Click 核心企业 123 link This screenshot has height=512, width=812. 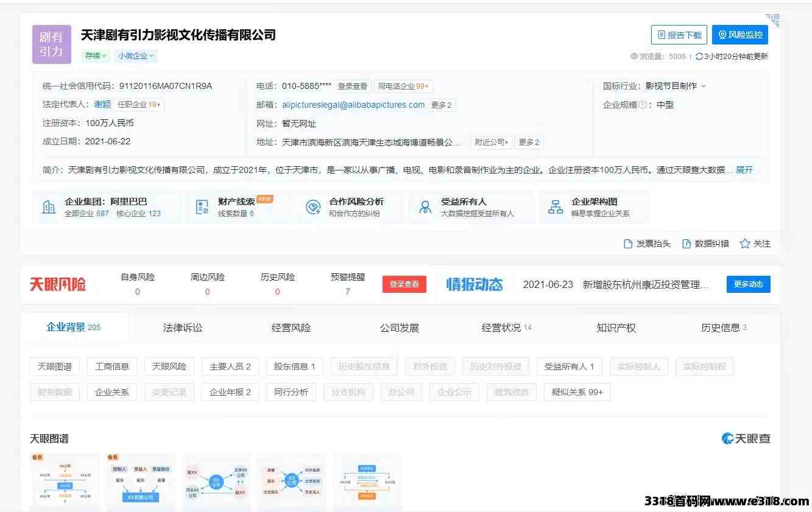point(139,214)
